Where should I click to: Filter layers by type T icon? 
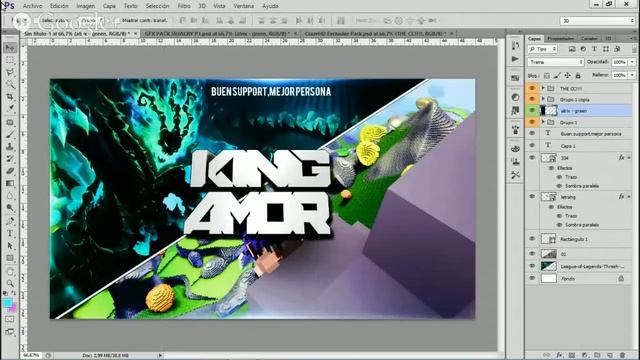coord(594,49)
